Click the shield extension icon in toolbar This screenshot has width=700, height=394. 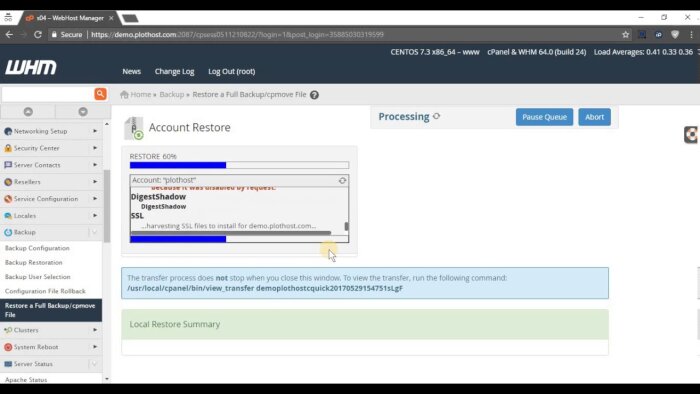point(675,34)
